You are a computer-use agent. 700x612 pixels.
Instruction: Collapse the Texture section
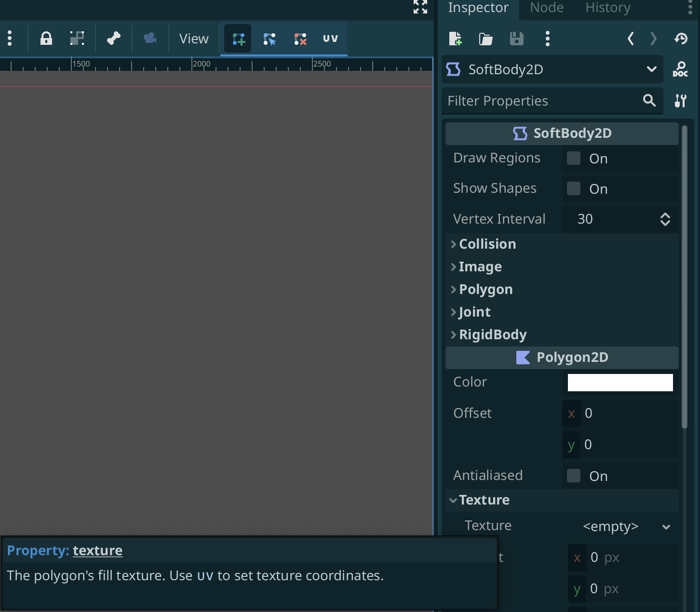(562, 500)
